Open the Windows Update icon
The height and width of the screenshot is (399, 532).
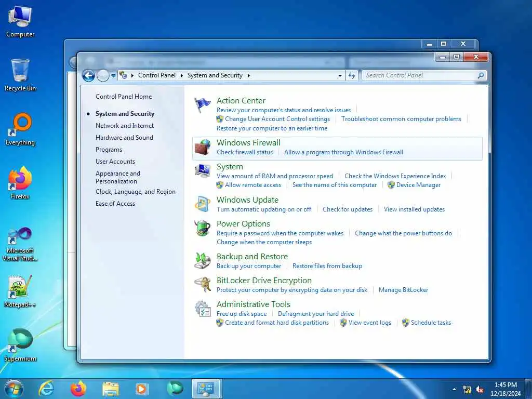203,204
